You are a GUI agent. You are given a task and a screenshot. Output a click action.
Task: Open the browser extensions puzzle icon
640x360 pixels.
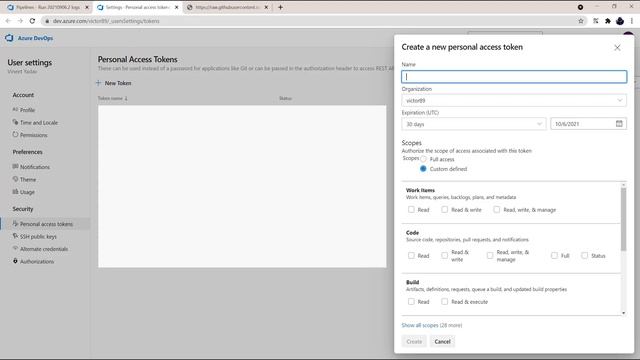pos(608,21)
